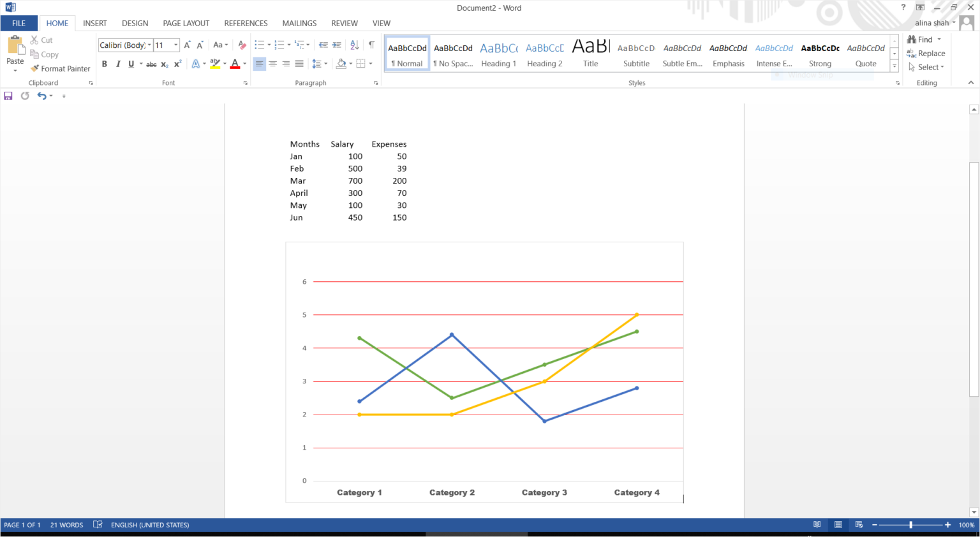Select center alignment

click(x=273, y=63)
